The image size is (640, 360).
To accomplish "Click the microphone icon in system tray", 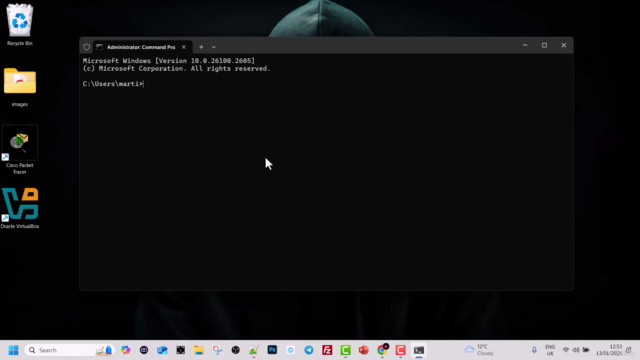I will click(x=534, y=350).
